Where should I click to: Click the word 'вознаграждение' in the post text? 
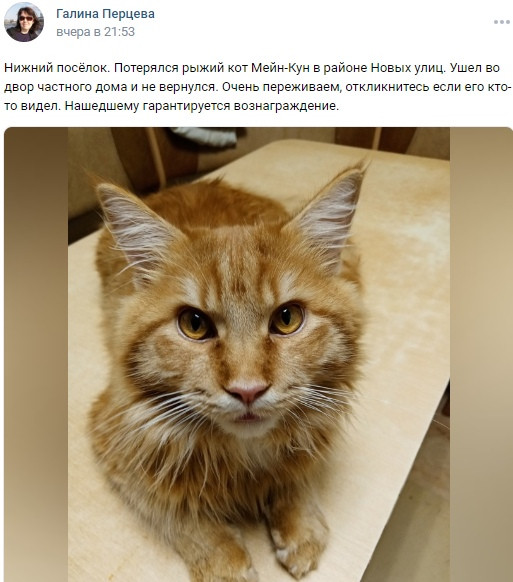(286, 106)
